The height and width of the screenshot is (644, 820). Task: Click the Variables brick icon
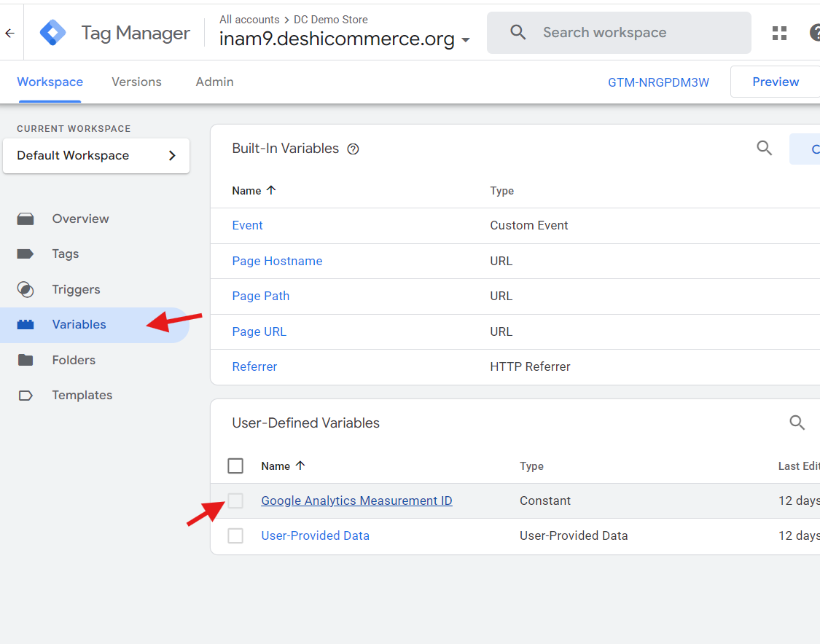[x=25, y=325]
